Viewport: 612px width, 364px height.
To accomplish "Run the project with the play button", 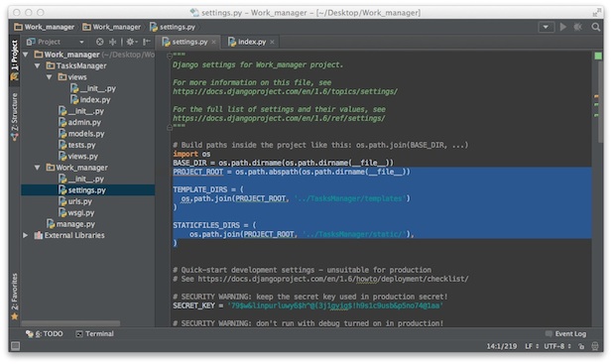I will (562, 27).
